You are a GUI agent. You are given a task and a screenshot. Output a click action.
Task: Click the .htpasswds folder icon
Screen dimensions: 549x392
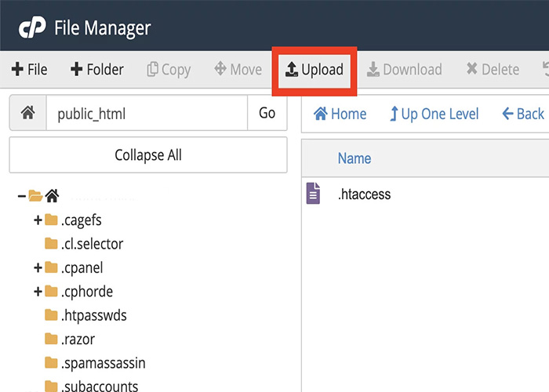[52, 315]
